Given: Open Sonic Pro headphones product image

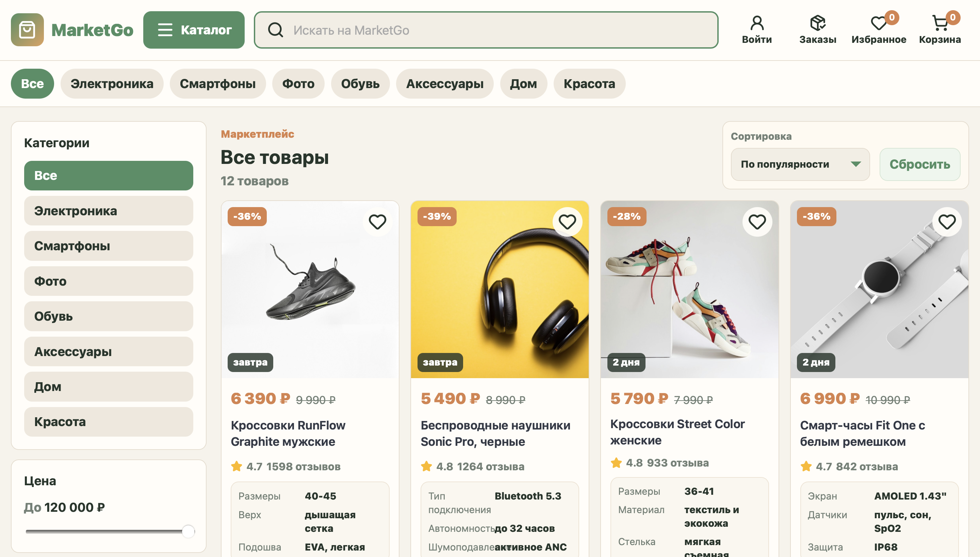Looking at the screenshot, I should tap(500, 290).
